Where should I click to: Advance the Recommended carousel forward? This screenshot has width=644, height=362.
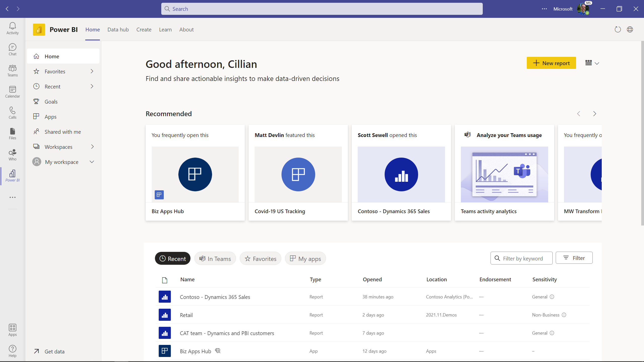595,114
